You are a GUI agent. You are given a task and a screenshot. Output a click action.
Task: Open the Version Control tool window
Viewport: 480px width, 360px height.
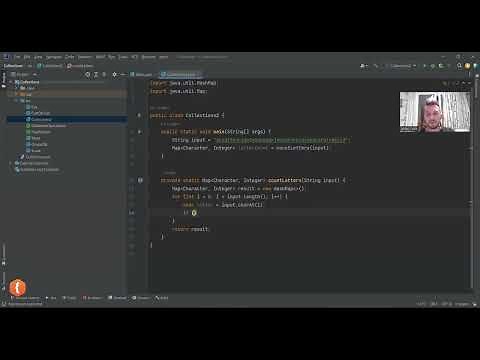click(25, 298)
